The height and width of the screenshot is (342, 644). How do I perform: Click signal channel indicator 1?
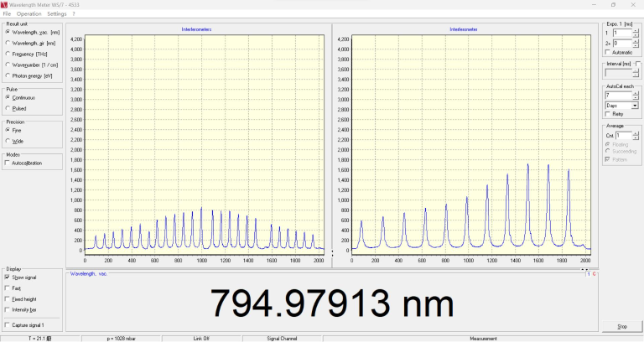(589, 274)
